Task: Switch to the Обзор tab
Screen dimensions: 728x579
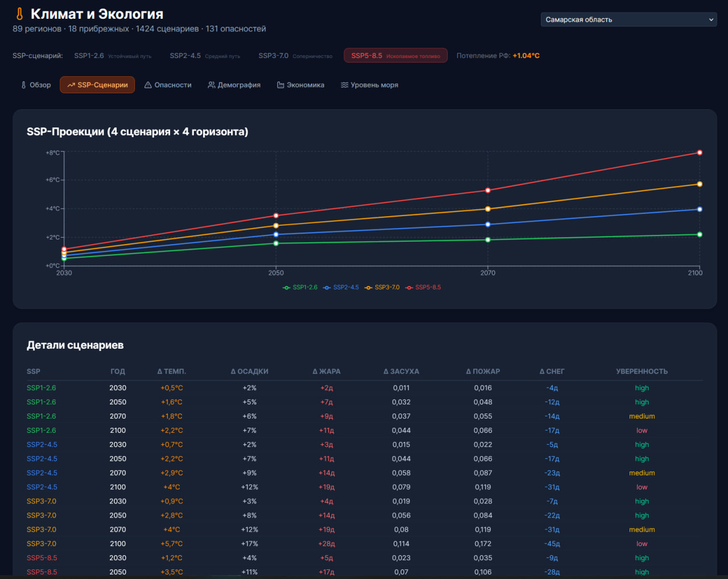Action: click(36, 85)
